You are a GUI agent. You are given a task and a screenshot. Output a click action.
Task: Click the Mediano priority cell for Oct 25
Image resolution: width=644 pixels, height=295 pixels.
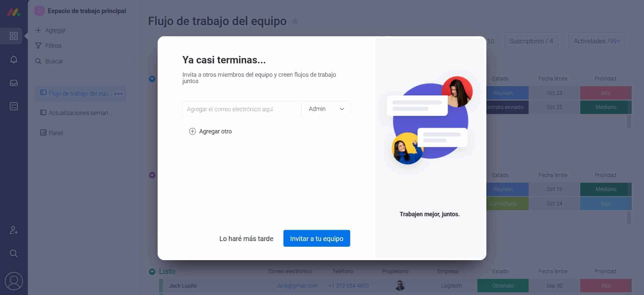click(x=606, y=107)
